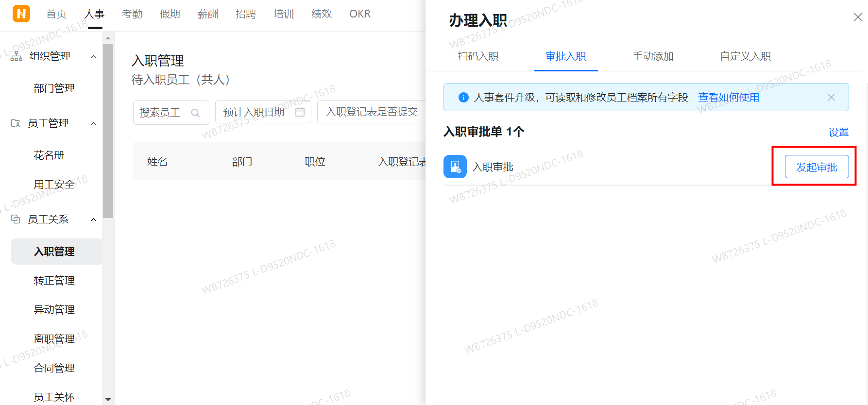The height and width of the screenshot is (405, 868).
Task: Switch to the 扫码入职 tab
Action: (x=478, y=56)
